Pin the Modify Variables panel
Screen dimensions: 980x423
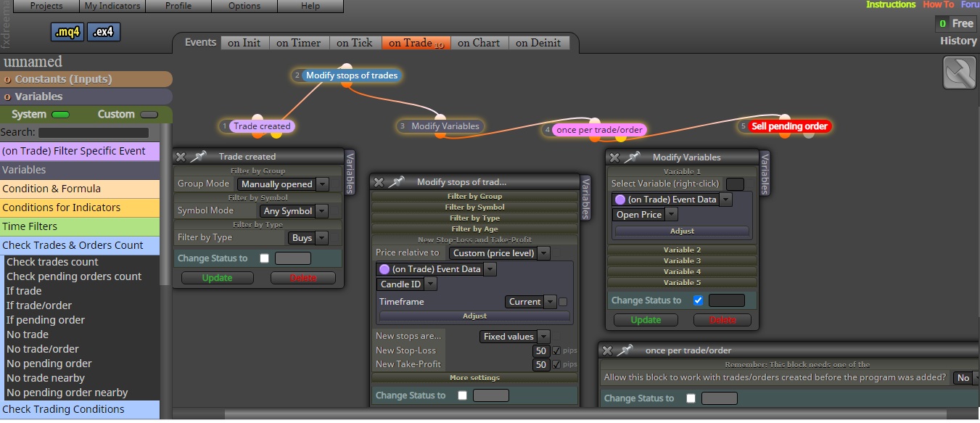tap(632, 157)
